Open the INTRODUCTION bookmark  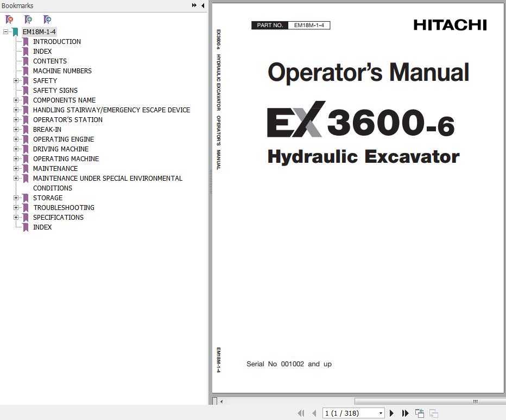click(56, 42)
